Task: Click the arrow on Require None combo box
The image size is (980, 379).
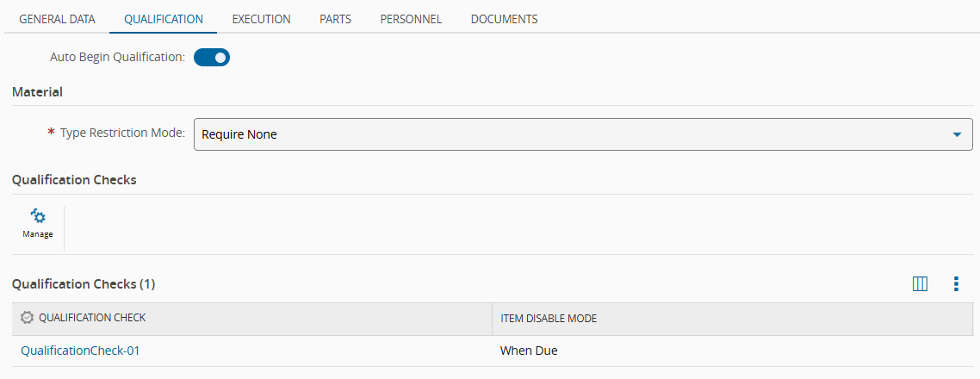Action: click(x=956, y=135)
